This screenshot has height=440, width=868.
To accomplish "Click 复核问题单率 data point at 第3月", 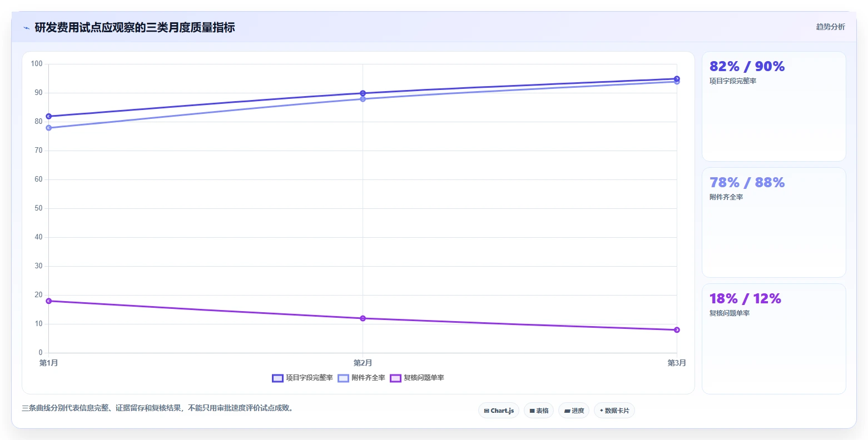I will coord(677,330).
